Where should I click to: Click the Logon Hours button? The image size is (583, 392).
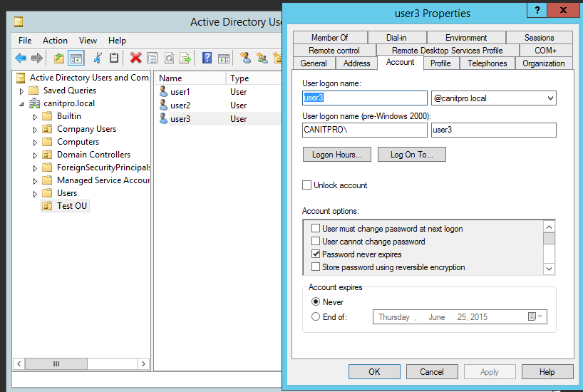[x=337, y=155]
